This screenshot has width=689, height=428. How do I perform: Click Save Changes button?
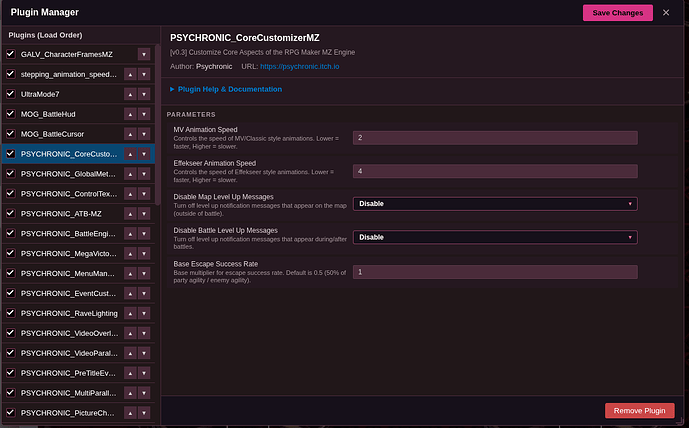pos(618,13)
